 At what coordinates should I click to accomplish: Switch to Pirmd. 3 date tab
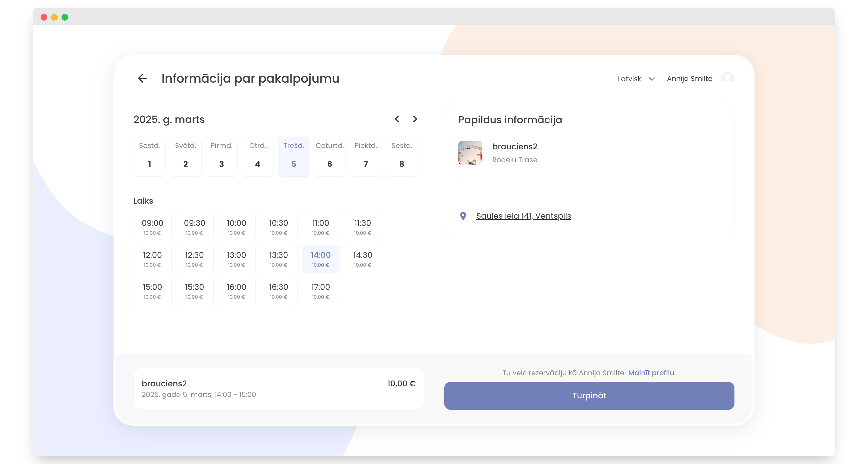coord(221,156)
